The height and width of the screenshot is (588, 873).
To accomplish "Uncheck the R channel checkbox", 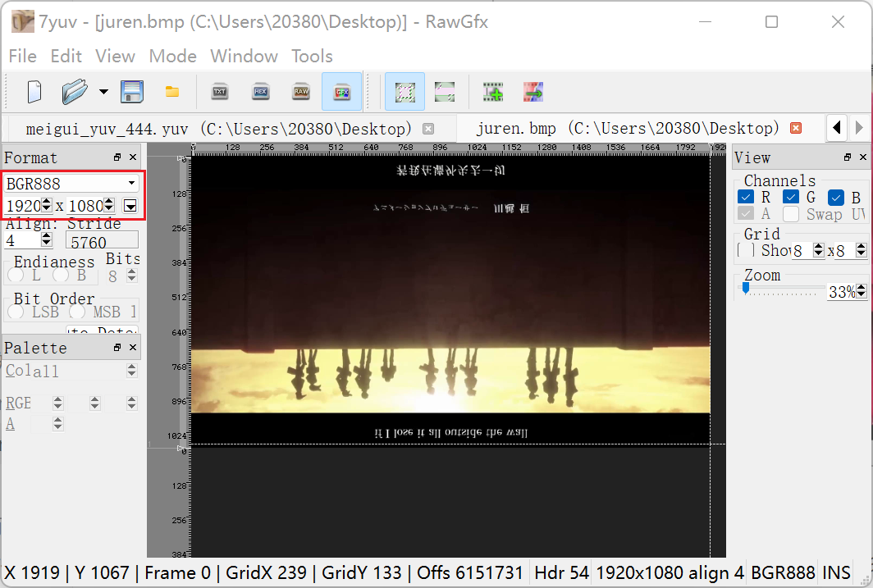I will (x=746, y=197).
